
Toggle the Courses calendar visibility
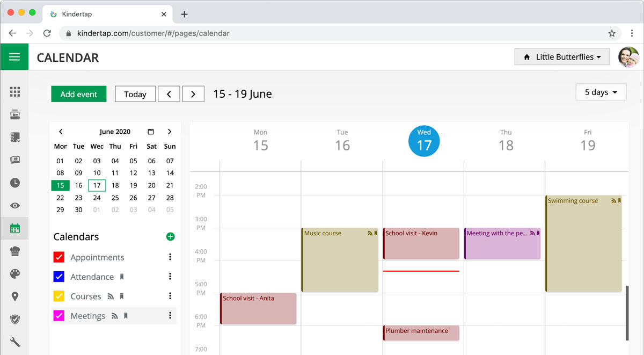coord(60,296)
